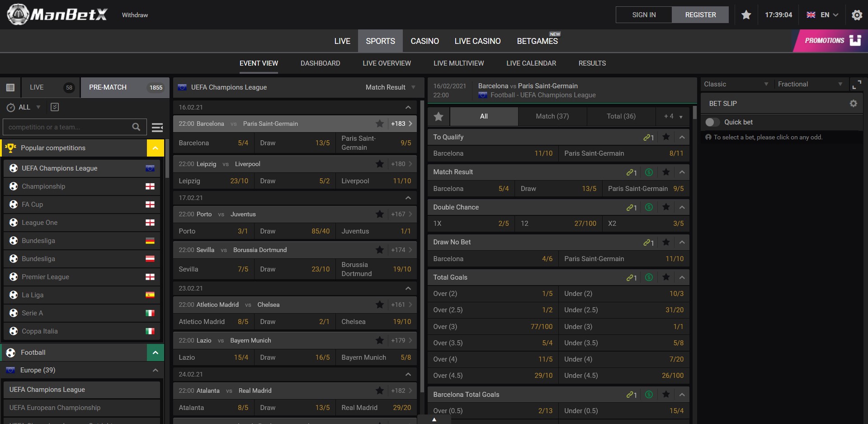Collapse the Europe (39) region
868x424 pixels.
click(155, 370)
